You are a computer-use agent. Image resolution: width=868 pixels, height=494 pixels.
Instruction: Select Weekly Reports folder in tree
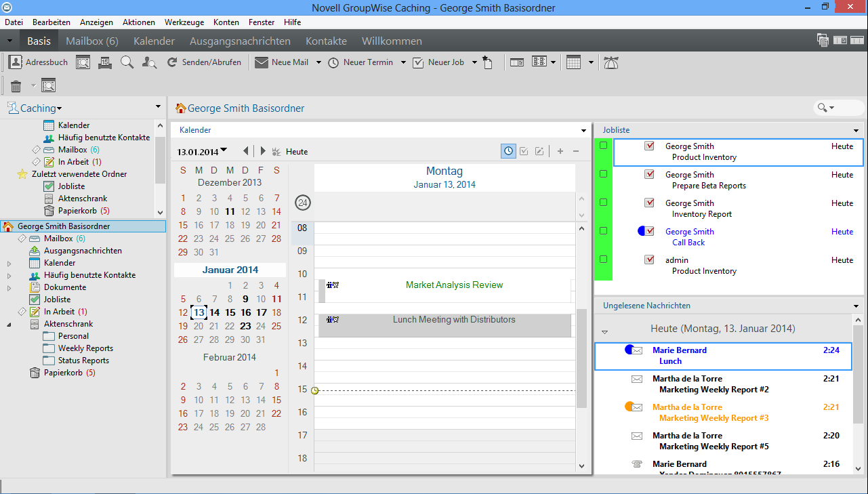(x=85, y=348)
